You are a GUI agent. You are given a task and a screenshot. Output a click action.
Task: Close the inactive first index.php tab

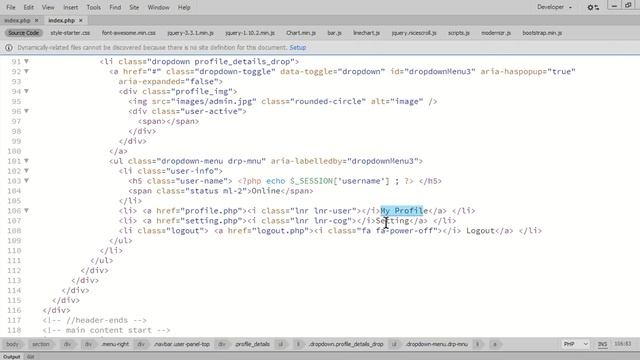coord(36,20)
